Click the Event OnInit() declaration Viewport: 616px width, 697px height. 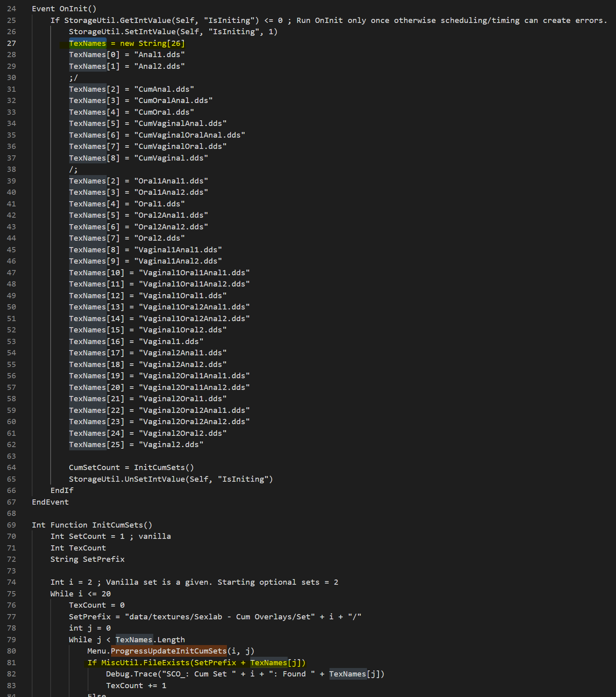pos(64,8)
